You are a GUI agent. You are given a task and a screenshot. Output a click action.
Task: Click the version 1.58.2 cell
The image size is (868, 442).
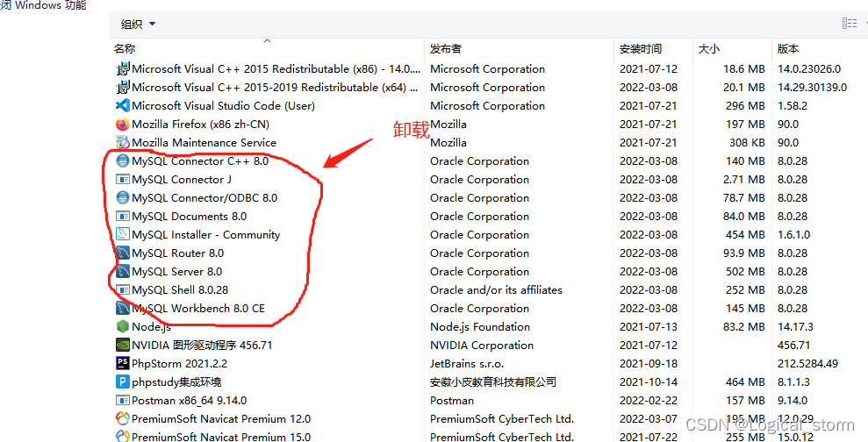793,105
